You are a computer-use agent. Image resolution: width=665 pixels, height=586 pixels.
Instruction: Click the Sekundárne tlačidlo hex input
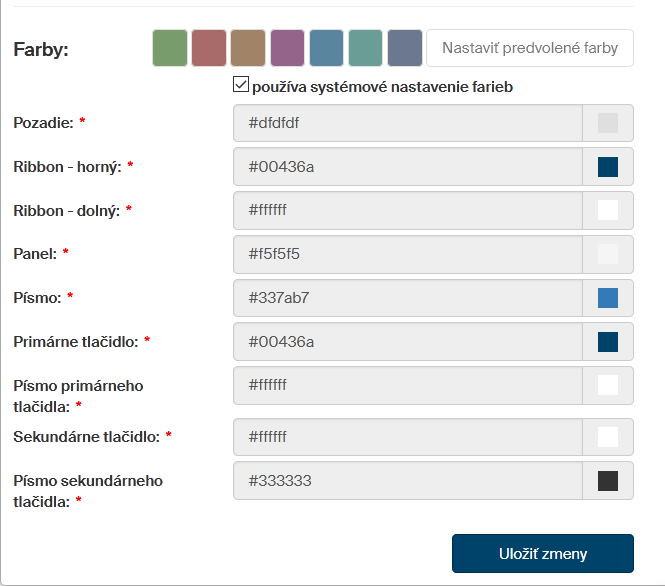407,437
